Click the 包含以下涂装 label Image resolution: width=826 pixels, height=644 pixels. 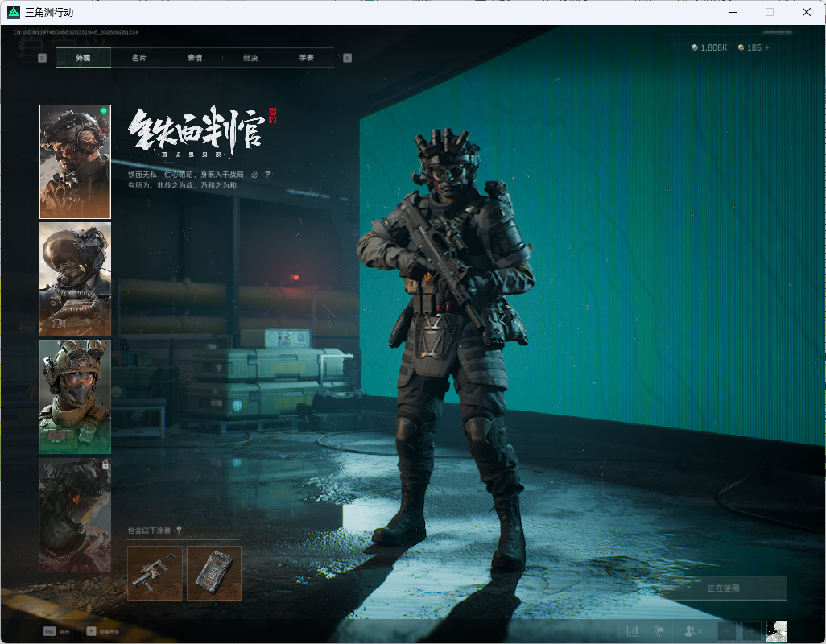click(149, 530)
